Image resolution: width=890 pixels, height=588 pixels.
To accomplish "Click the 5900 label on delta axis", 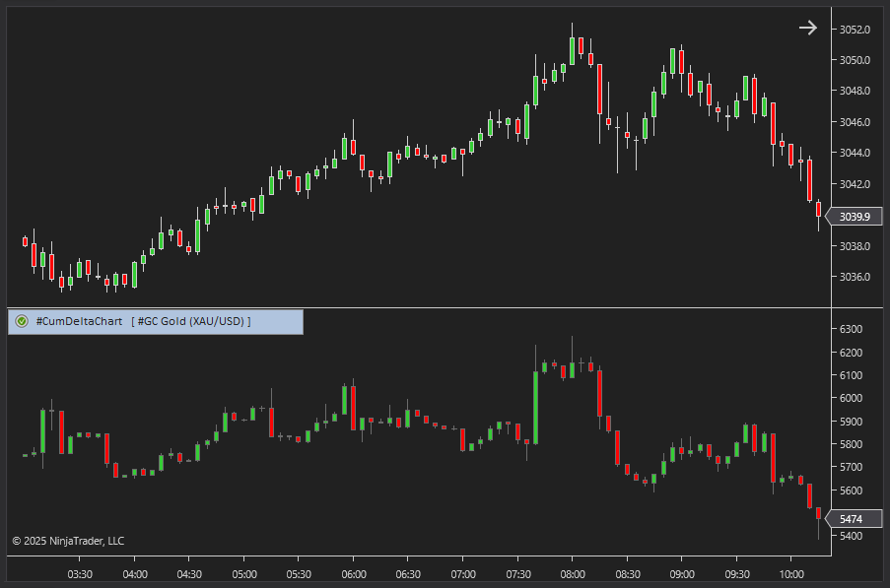I will (x=851, y=422).
